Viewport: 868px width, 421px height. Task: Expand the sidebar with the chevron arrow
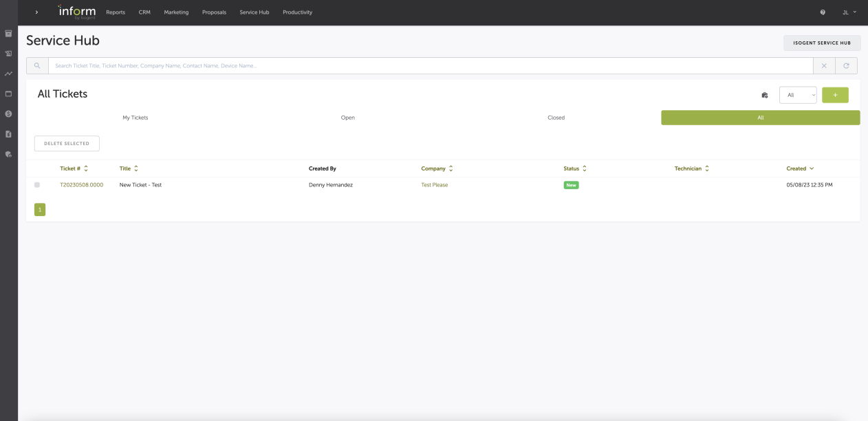[36, 12]
